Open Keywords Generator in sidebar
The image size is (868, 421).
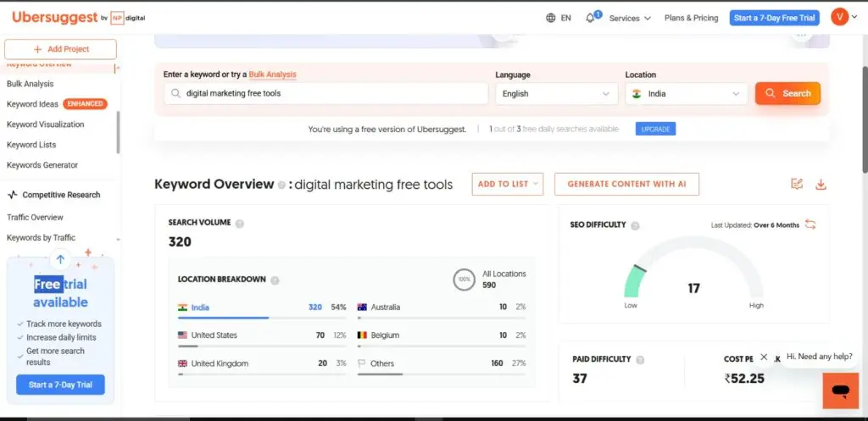tap(42, 165)
